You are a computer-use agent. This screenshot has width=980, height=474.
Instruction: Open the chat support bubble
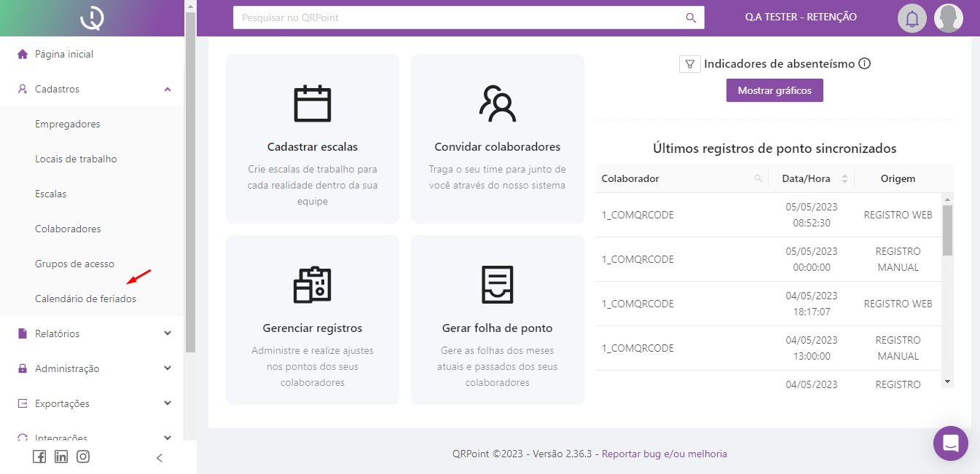point(950,443)
